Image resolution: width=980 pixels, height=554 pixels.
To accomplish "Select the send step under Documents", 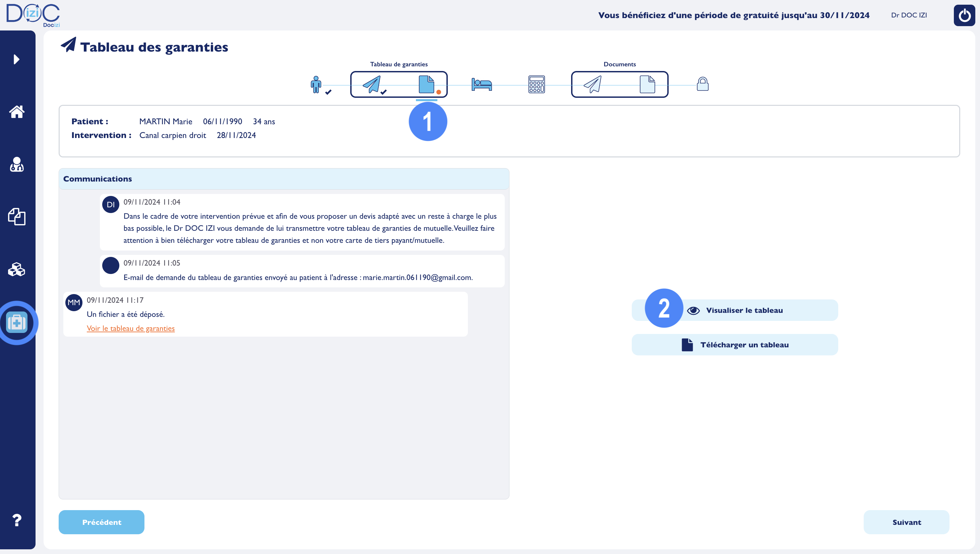I will coord(593,84).
